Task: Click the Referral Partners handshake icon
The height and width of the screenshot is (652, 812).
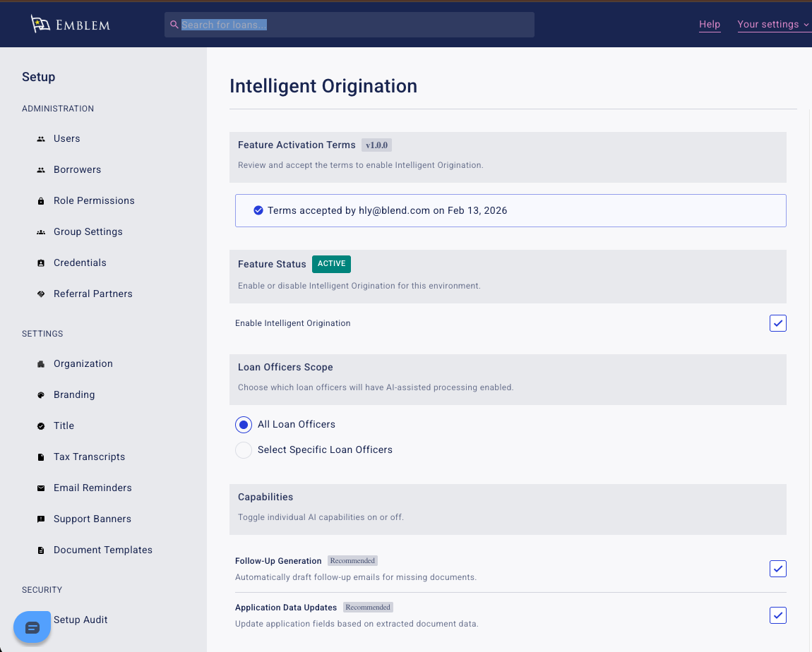Action: coord(41,294)
